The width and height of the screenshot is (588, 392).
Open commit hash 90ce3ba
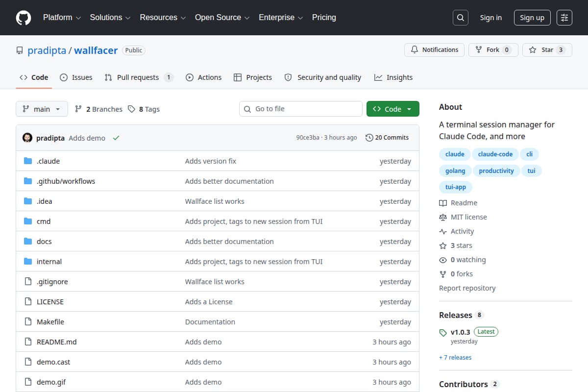point(308,138)
